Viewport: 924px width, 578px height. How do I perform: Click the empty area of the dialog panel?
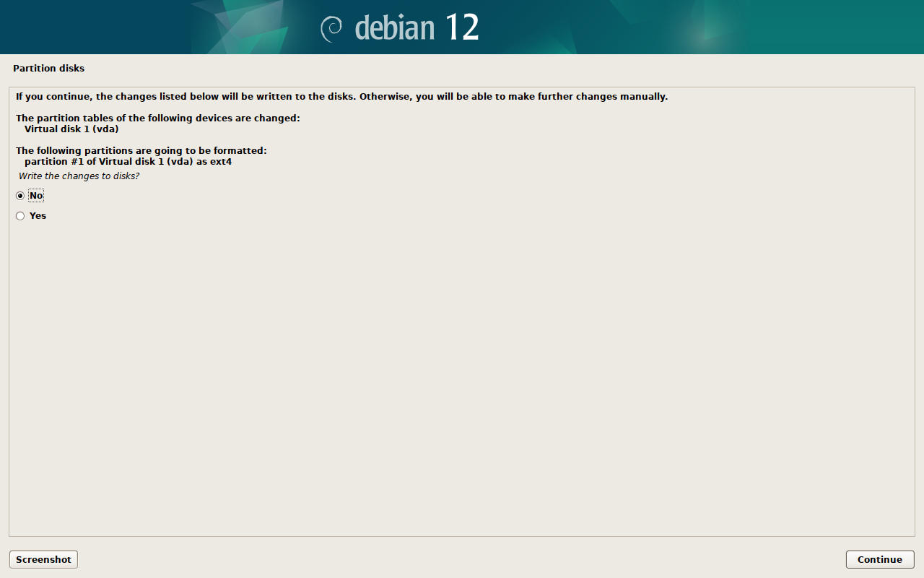tap(462, 376)
